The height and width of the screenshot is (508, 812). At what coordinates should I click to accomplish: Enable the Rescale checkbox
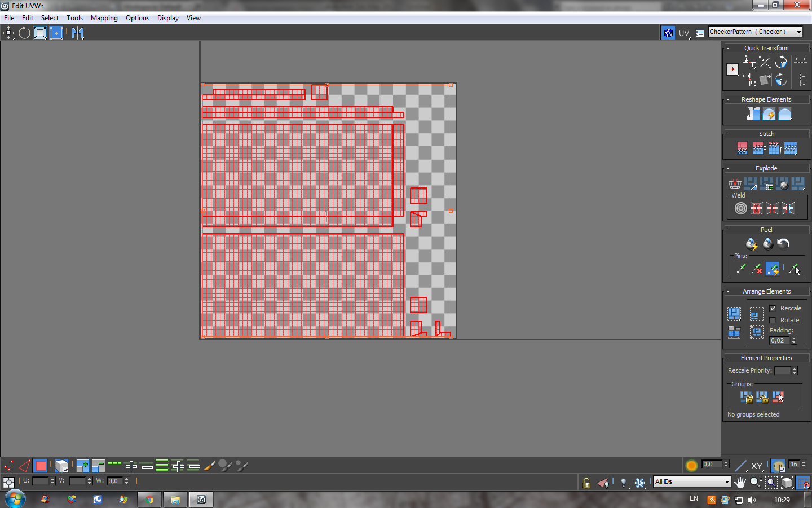(x=773, y=308)
